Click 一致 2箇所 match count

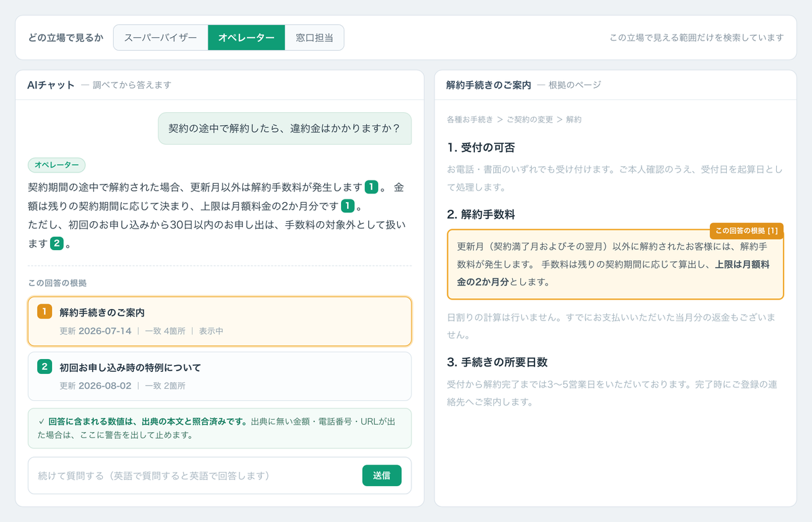(164, 386)
